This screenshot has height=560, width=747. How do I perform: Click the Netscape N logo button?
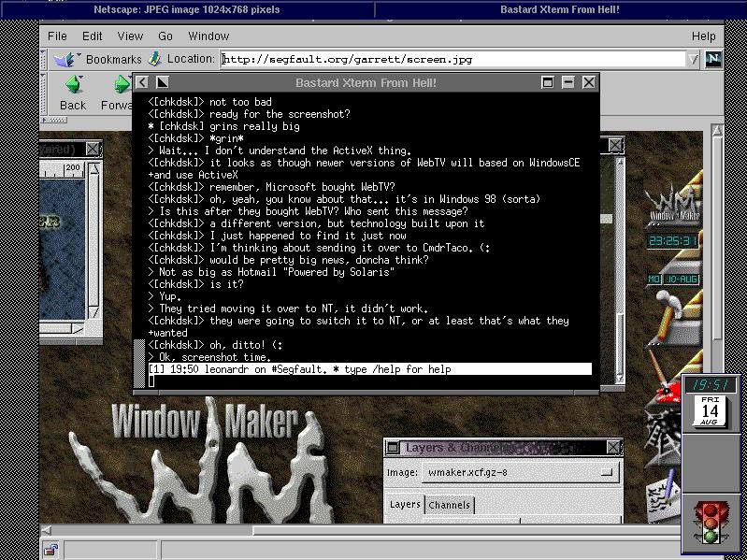tap(713, 59)
